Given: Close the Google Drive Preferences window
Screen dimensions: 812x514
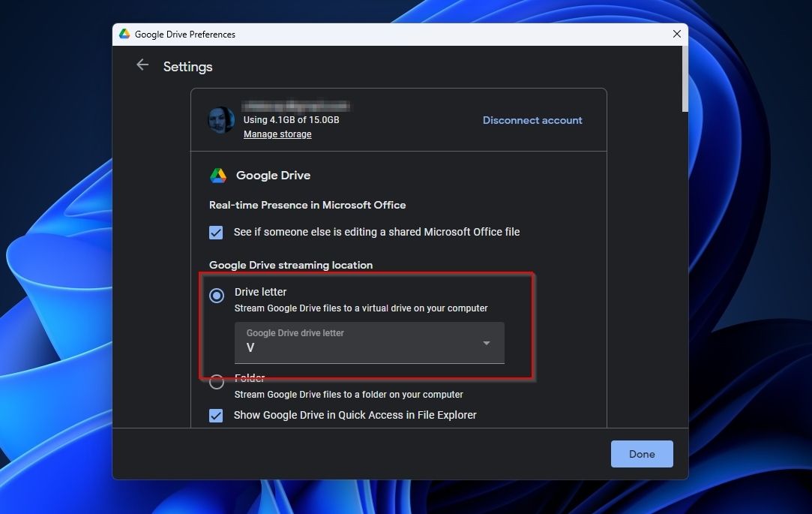Looking at the screenshot, I should coord(676,34).
